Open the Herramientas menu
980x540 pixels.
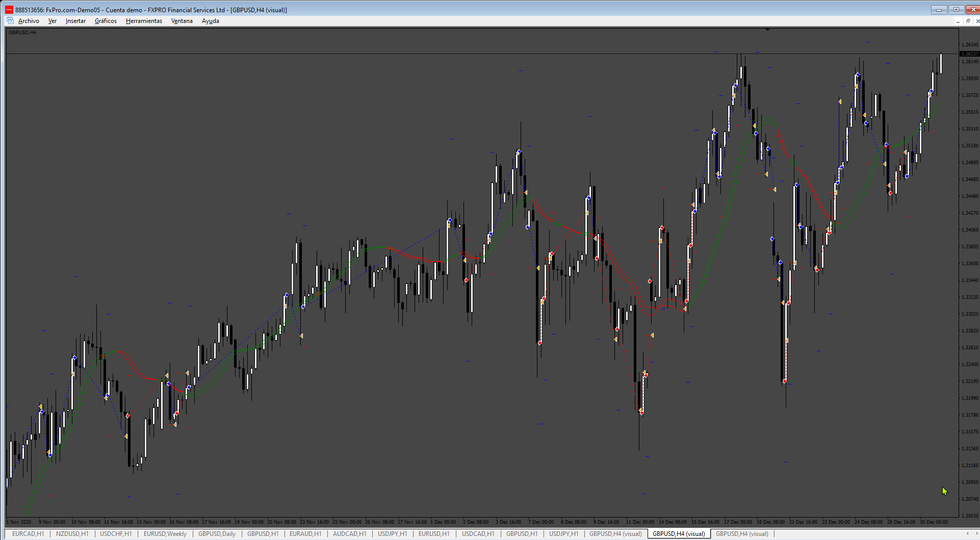click(144, 21)
